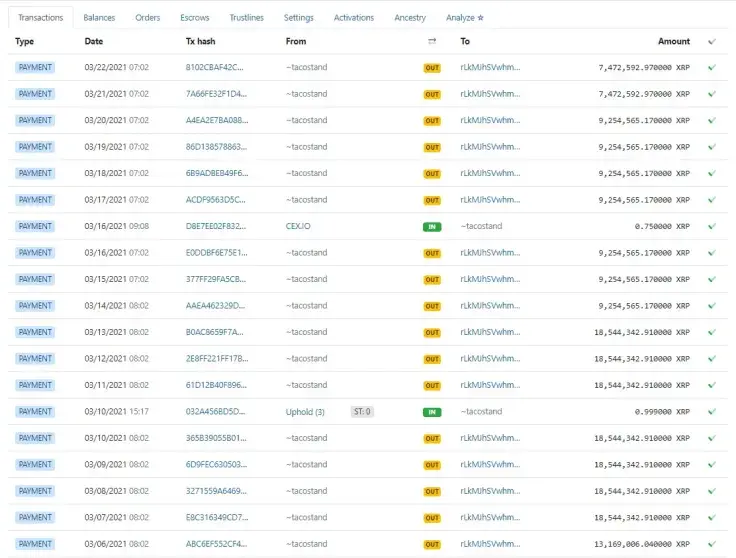Click the ST: 0 tag badge

coord(362,411)
